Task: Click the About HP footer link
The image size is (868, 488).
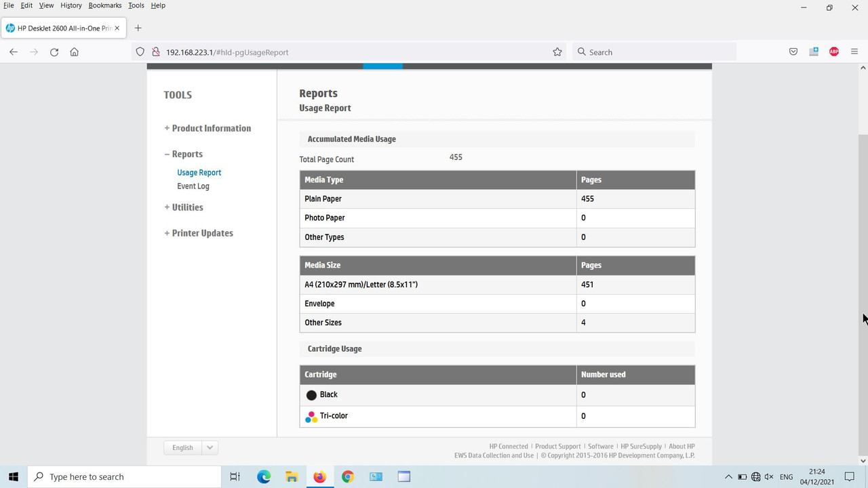Action: click(x=682, y=446)
